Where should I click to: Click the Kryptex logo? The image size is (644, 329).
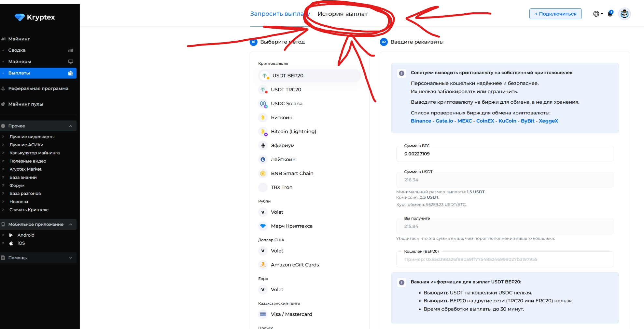click(35, 17)
